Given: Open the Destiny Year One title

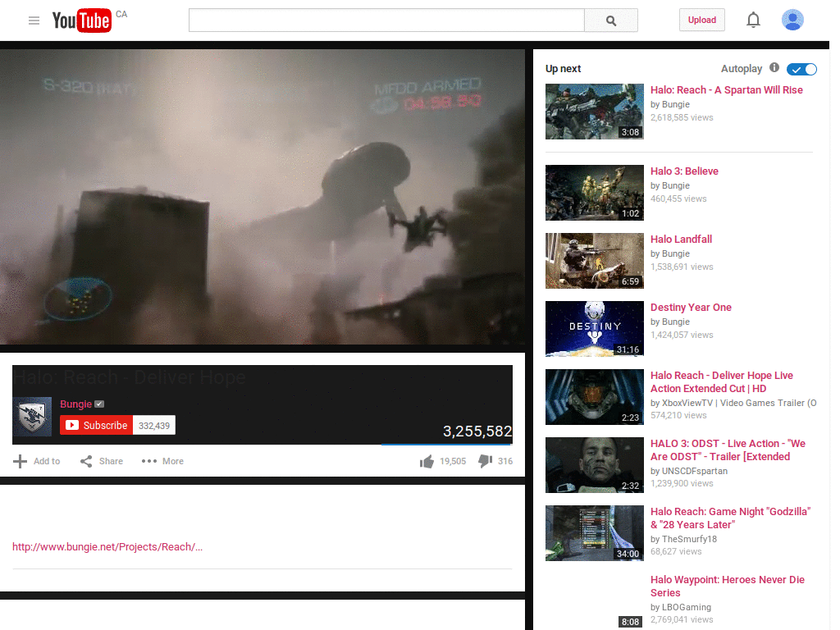Looking at the screenshot, I should (x=691, y=308).
